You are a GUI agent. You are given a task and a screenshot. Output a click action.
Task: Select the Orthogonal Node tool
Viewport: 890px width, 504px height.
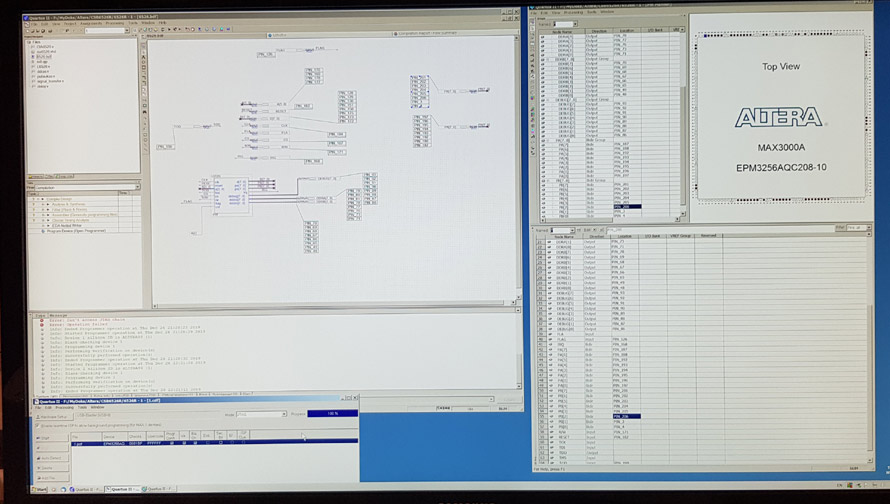144,73
